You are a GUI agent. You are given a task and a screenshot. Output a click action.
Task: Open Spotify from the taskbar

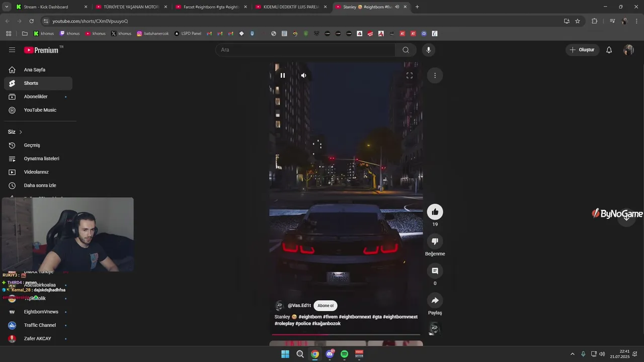coord(345,354)
